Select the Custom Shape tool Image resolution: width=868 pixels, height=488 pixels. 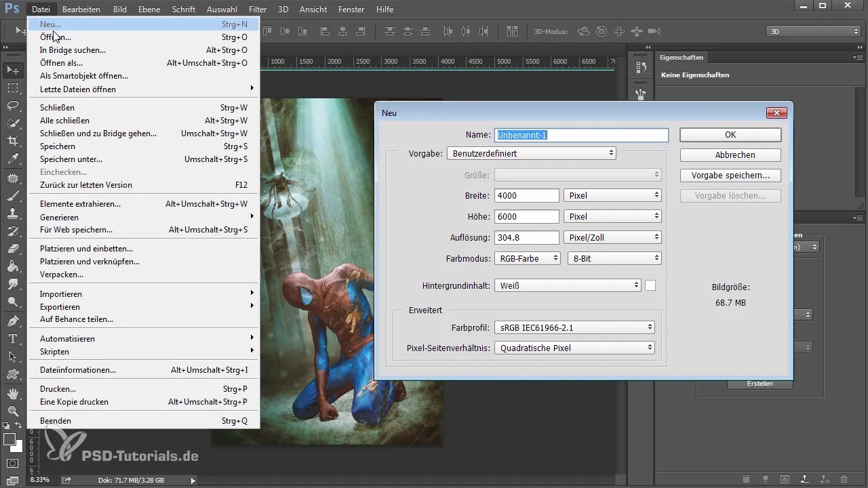[12, 373]
